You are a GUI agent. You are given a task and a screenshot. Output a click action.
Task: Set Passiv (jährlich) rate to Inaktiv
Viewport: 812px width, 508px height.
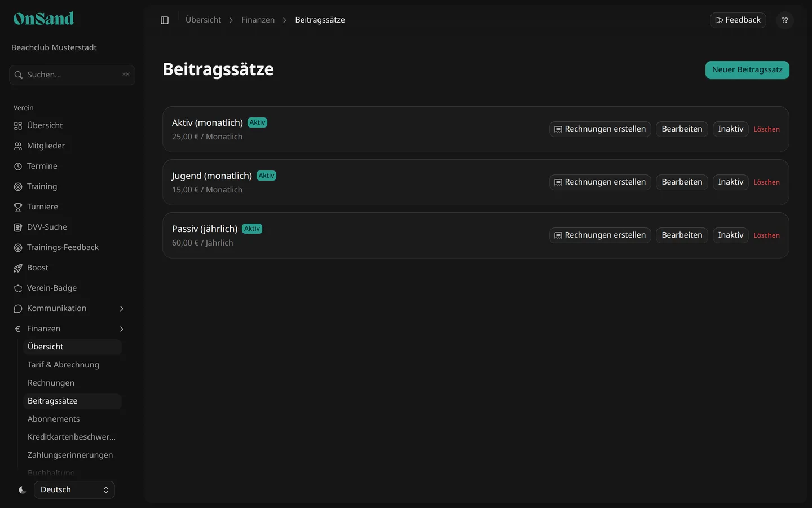point(730,235)
